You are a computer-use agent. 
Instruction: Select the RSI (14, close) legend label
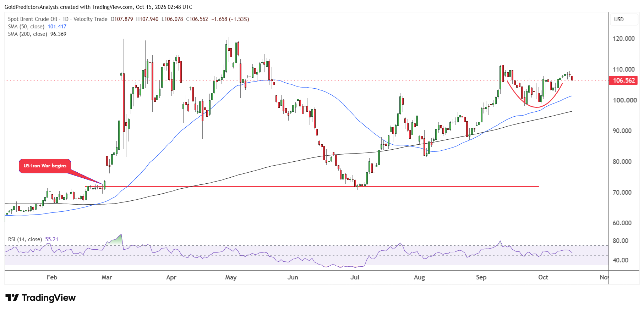click(x=25, y=239)
